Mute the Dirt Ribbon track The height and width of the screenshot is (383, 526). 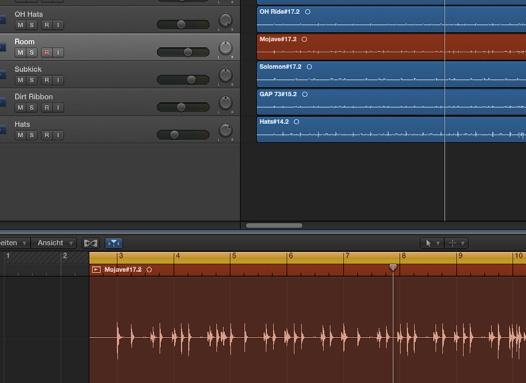[20, 108]
